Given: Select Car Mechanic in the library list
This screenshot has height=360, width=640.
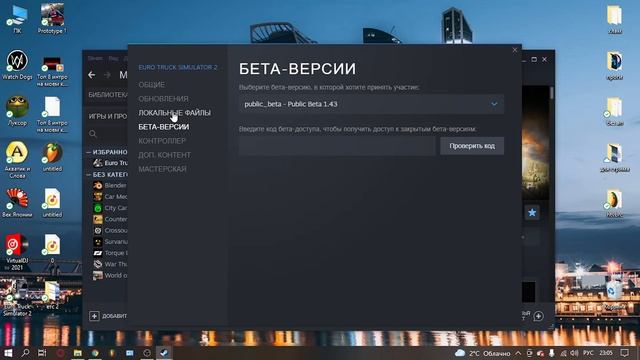Looking at the screenshot, I should coord(110,197).
